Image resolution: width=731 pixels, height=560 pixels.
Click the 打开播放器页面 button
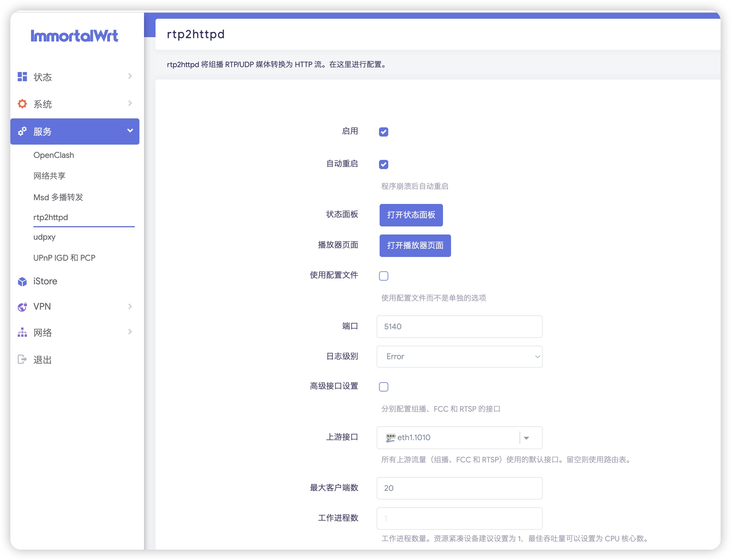415,246
